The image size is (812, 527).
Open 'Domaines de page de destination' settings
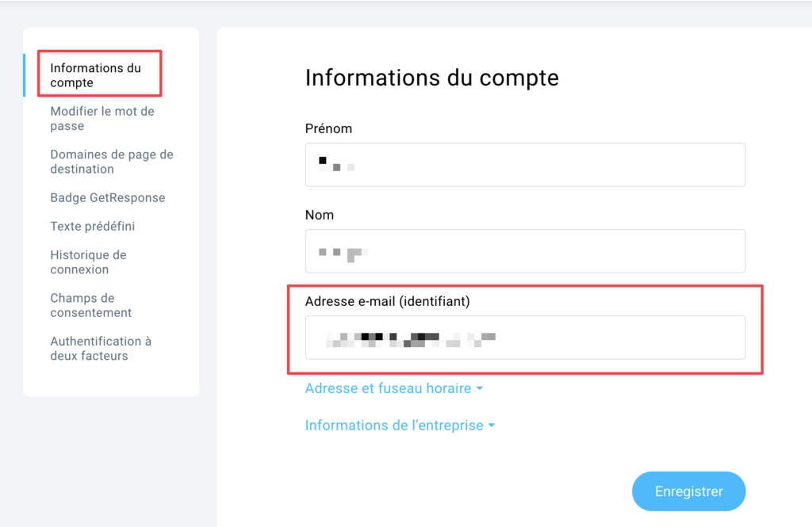coord(111,162)
